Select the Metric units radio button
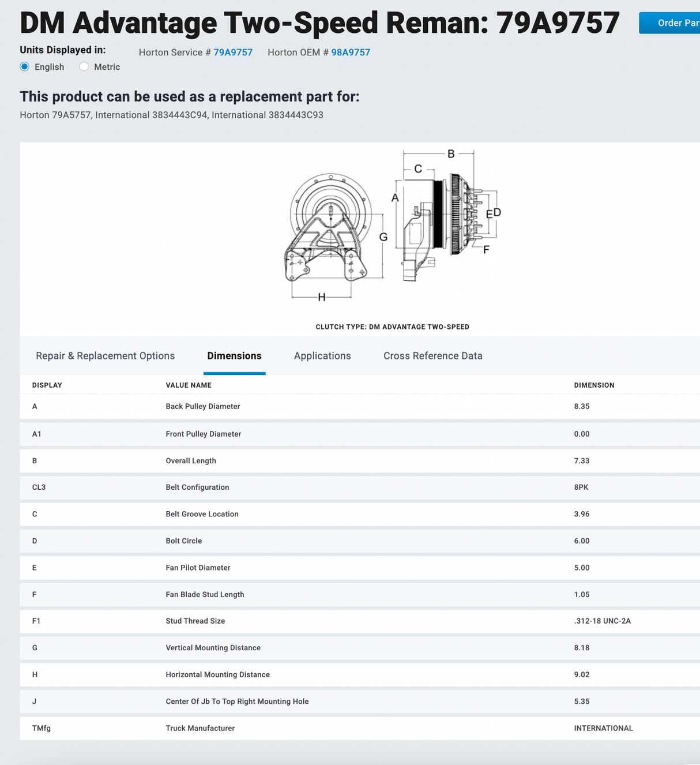The image size is (700, 765). click(84, 67)
